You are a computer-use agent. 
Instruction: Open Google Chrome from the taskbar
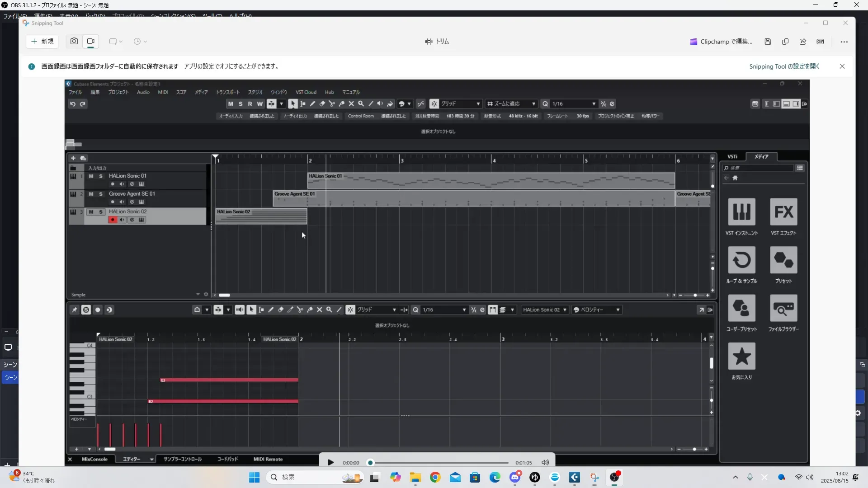(x=435, y=478)
